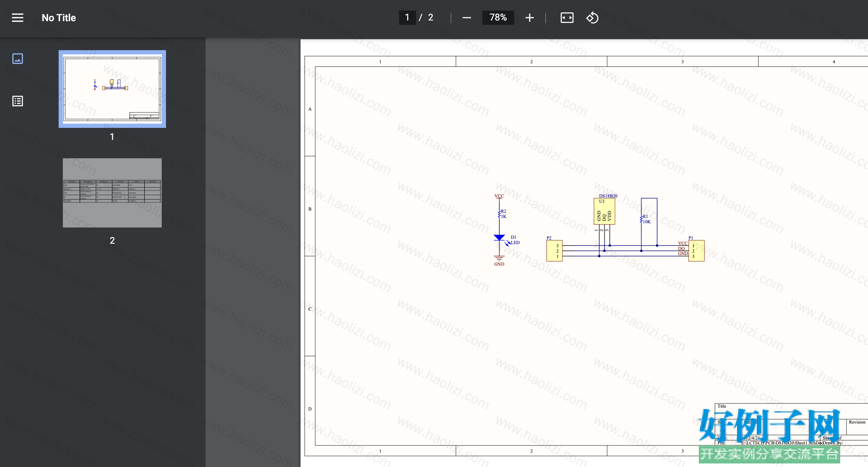Rotate the document counterclockwise

click(x=592, y=18)
